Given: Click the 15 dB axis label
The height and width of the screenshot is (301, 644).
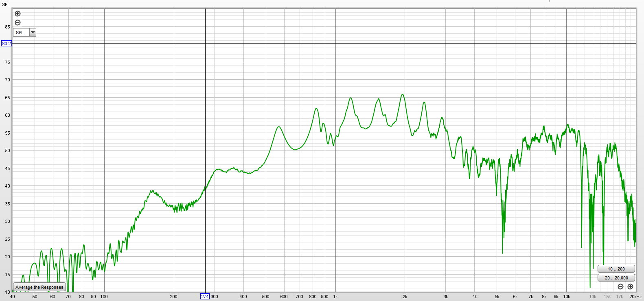Looking at the screenshot, I should [x=7, y=275].
